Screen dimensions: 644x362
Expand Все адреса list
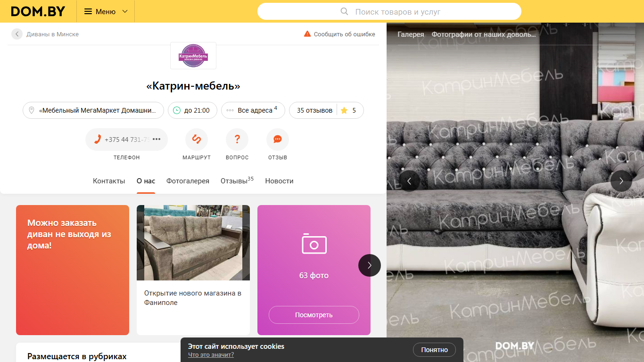pyautogui.click(x=253, y=110)
